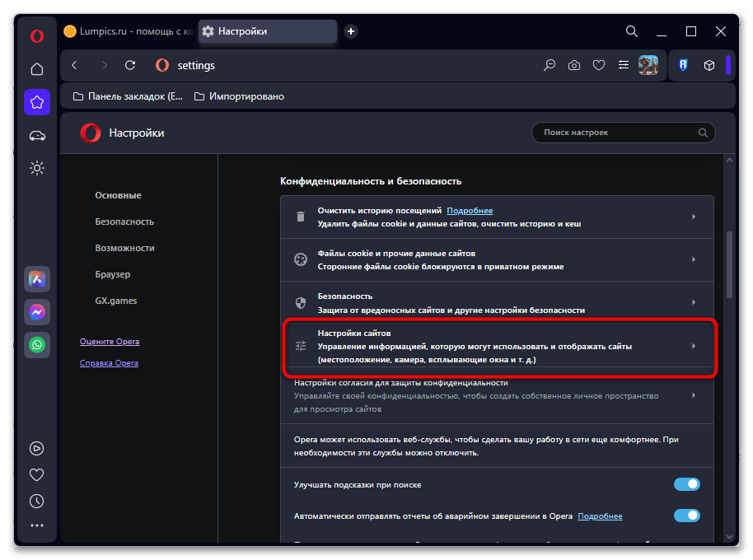Screen dimensions: 753x560
Task: Click the Настройки согласия для защиты конфиденциальности text
Action: tap(401, 383)
